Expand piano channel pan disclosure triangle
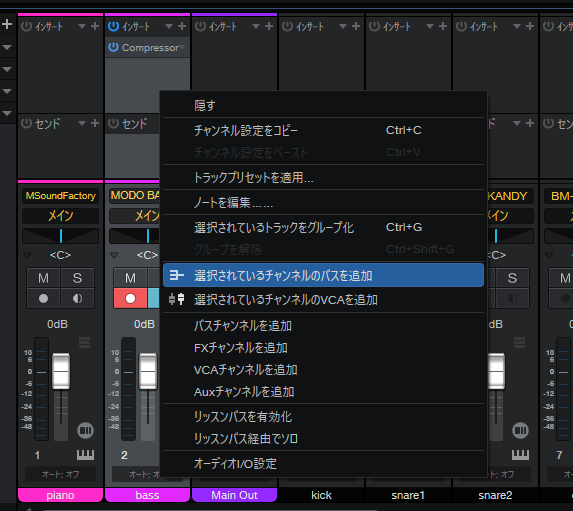Viewport: 573px width, 511px height. pyautogui.click(x=27, y=255)
